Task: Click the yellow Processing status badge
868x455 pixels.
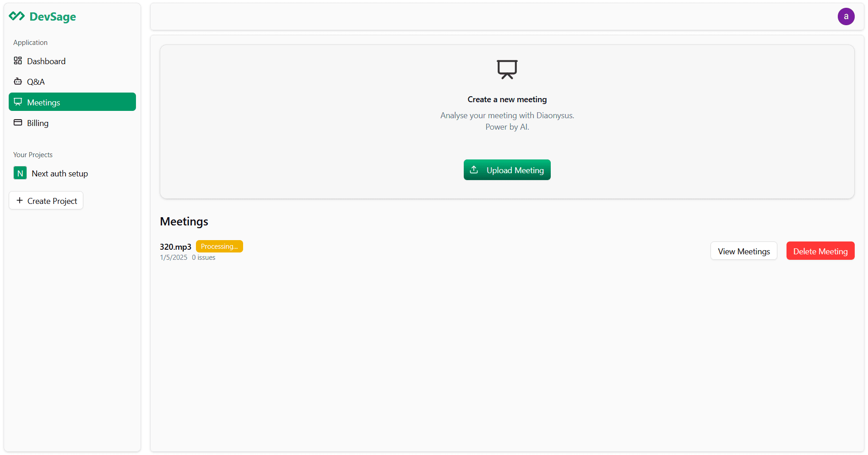Action: [x=219, y=247]
